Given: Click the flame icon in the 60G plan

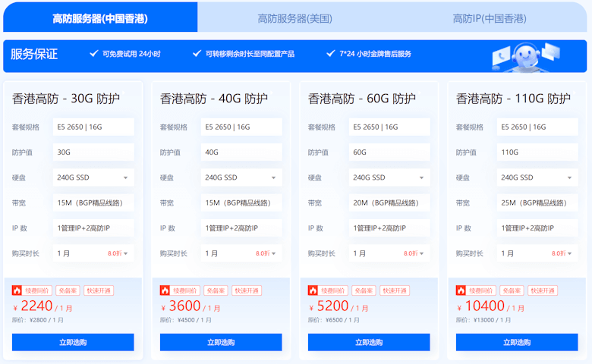Looking at the screenshot, I should [x=313, y=290].
